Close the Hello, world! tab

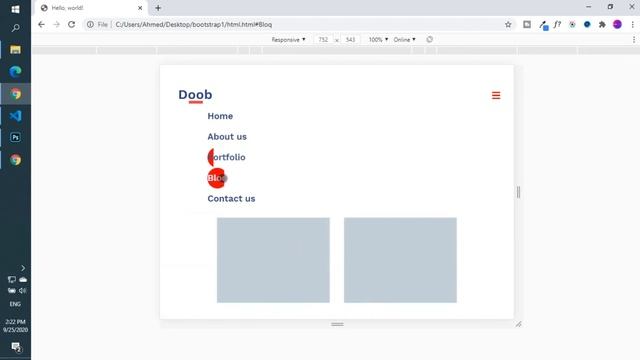pyautogui.click(x=140, y=8)
